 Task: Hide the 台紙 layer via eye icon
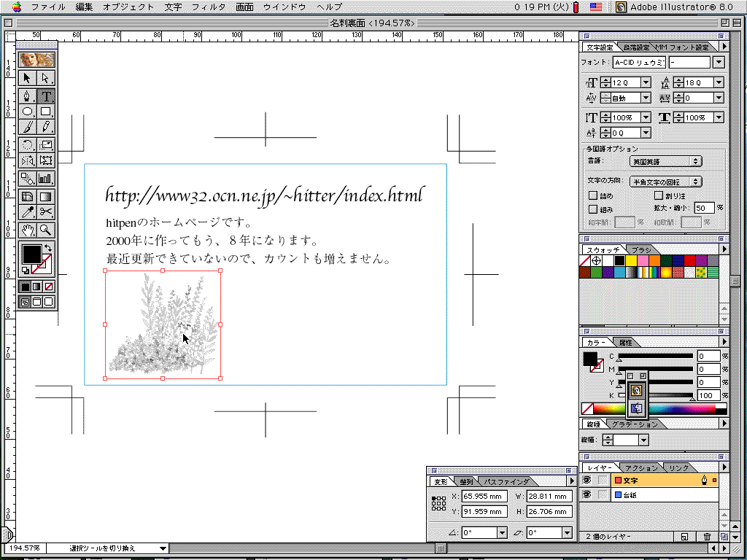pyautogui.click(x=587, y=495)
